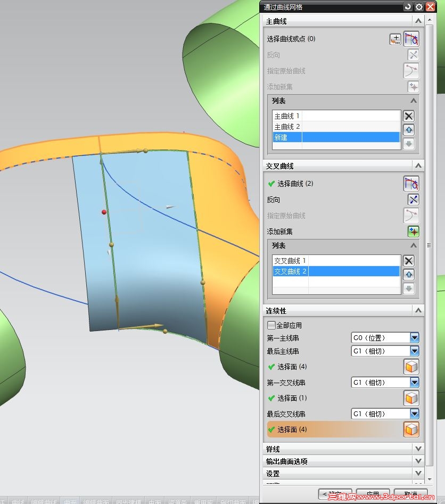Switch to the 编辑曲面 toolbar tab
The width and height of the screenshot is (445, 504).
click(x=96, y=501)
